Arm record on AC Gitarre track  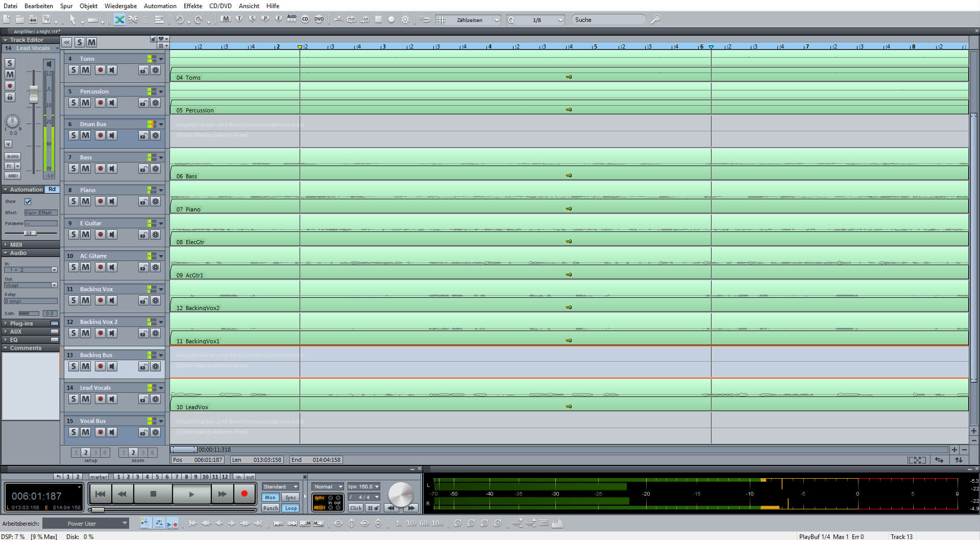100,267
